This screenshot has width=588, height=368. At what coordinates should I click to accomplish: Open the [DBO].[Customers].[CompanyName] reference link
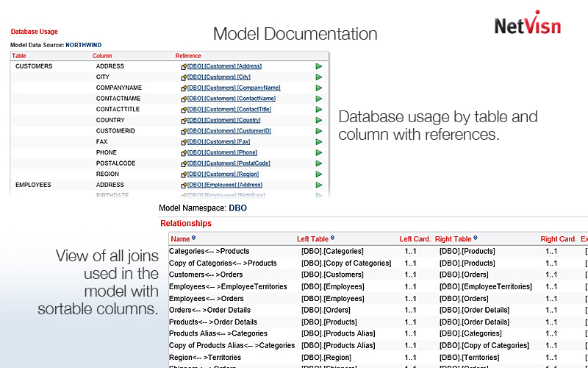coord(234,88)
